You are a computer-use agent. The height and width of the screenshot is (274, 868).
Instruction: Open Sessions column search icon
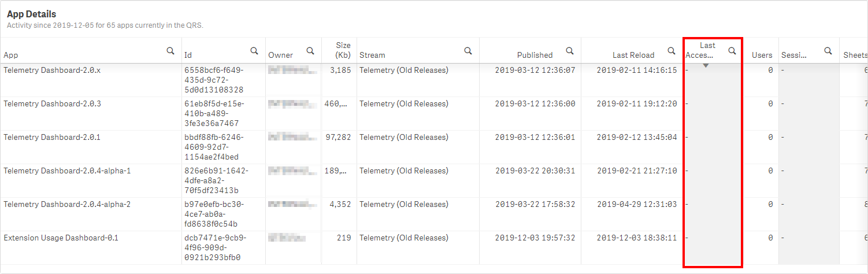pyautogui.click(x=828, y=51)
